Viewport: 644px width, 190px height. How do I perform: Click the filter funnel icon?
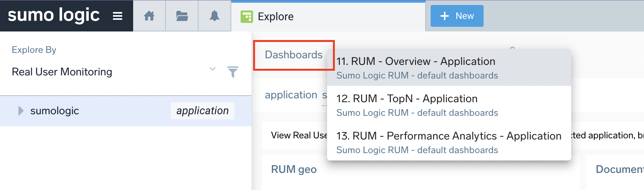pos(232,72)
